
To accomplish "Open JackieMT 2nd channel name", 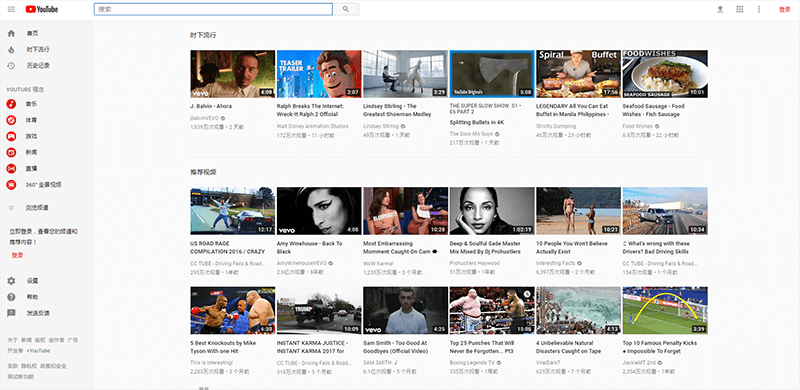I will click(x=639, y=363).
